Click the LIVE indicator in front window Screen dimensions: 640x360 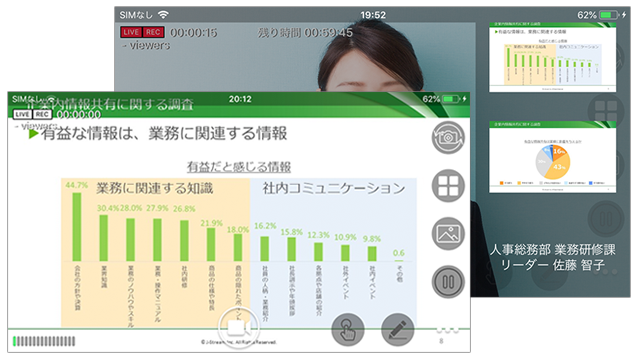click(22, 114)
